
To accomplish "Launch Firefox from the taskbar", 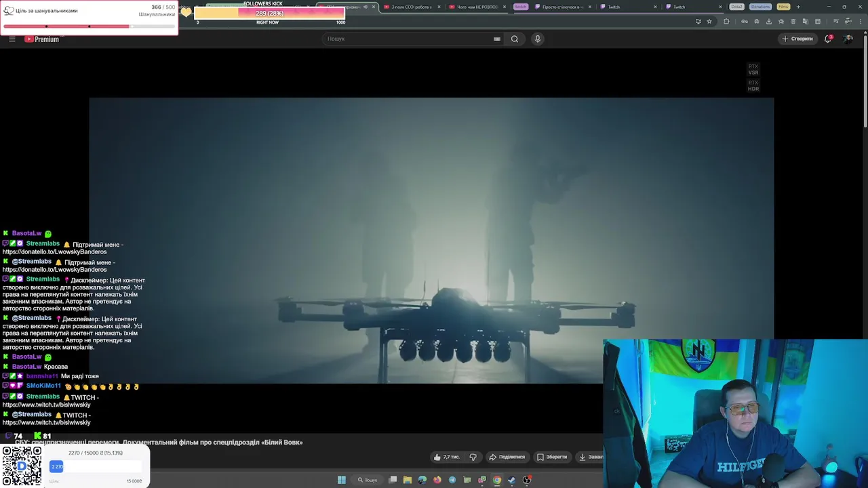I will click(x=437, y=480).
